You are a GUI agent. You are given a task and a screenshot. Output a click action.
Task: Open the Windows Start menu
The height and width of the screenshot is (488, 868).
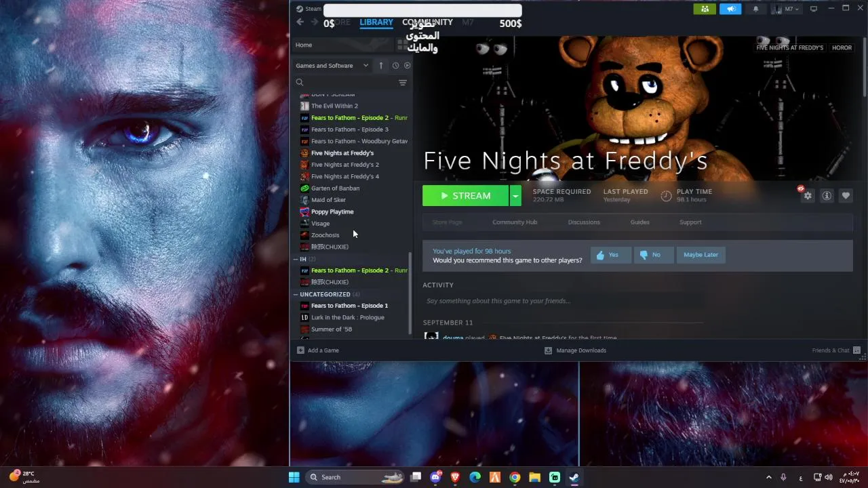tap(294, 477)
